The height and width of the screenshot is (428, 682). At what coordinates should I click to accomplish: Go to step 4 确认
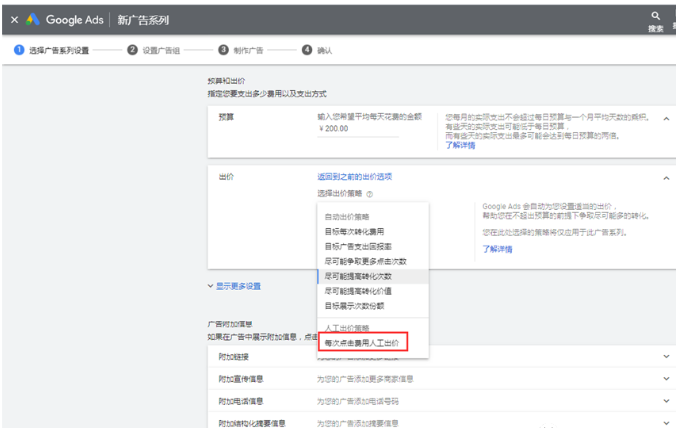(x=307, y=50)
